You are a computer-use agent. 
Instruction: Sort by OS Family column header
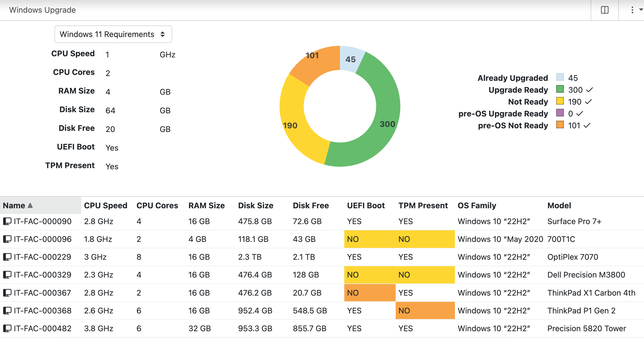(477, 205)
